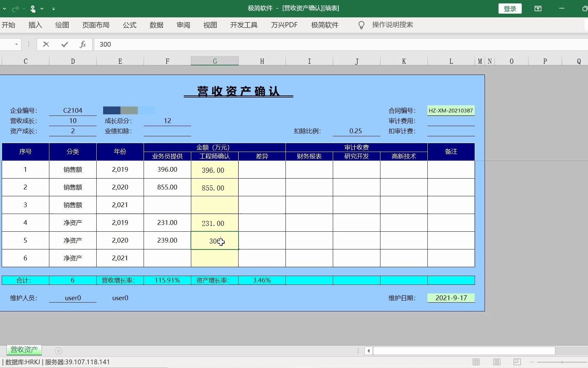The width and height of the screenshot is (588, 368).
Task: Select column G header
Action: tap(215, 61)
